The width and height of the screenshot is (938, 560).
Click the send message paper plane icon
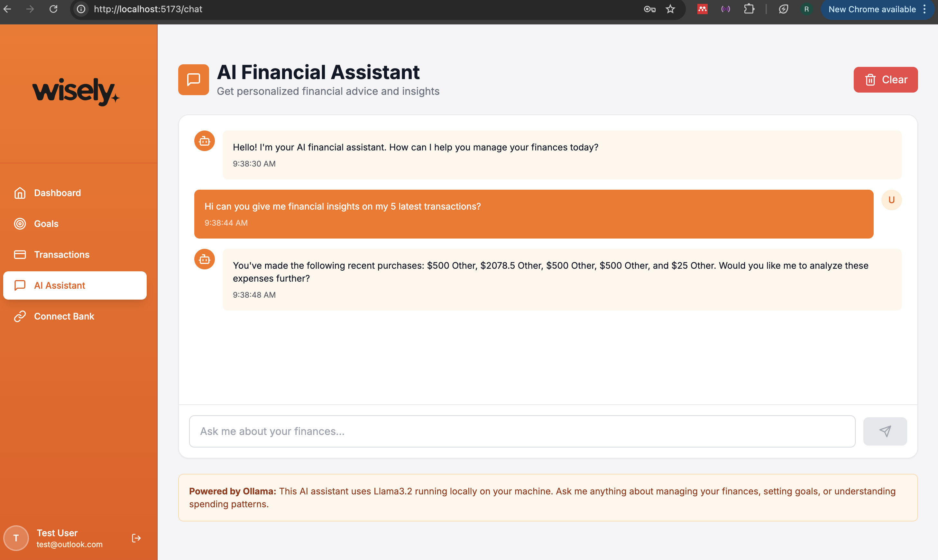click(885, 431)
